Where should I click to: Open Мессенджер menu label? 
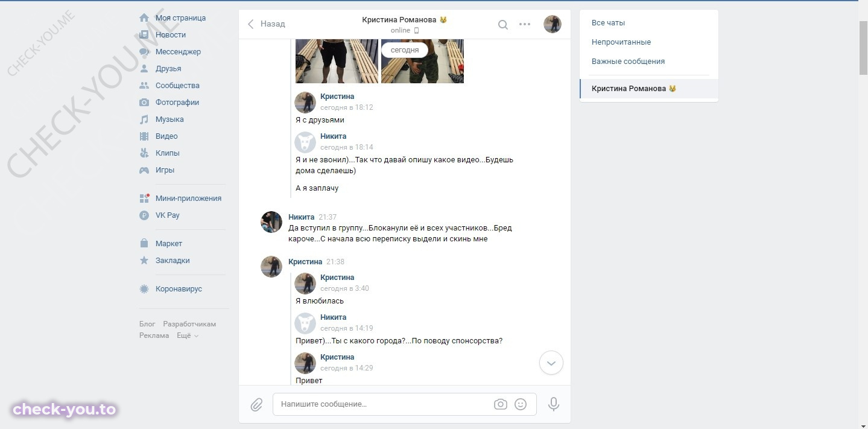click(x=178, y=52)
